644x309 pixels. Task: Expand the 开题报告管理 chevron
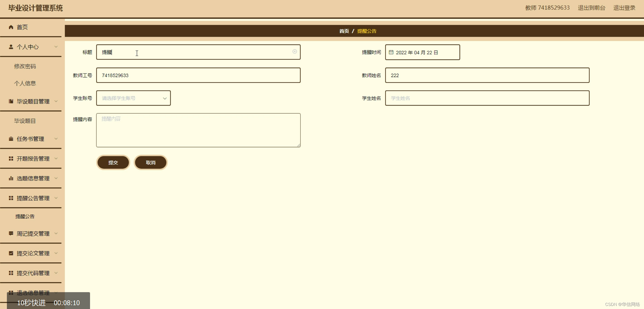coord(56,158)
